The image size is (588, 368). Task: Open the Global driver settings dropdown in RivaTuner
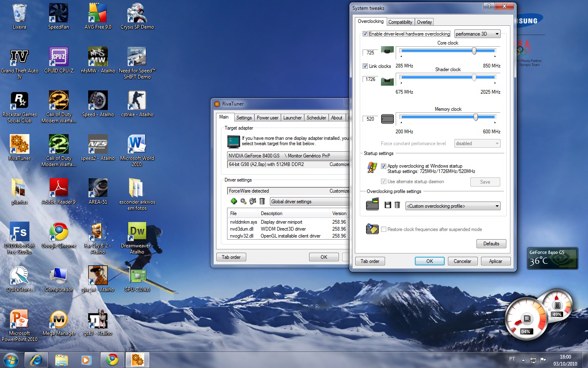(310, 202)
